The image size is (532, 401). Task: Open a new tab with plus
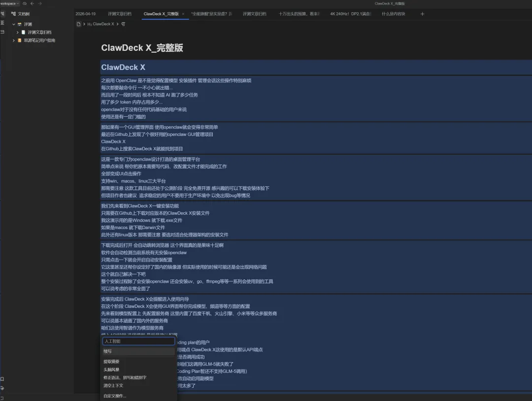click(423, 14)
